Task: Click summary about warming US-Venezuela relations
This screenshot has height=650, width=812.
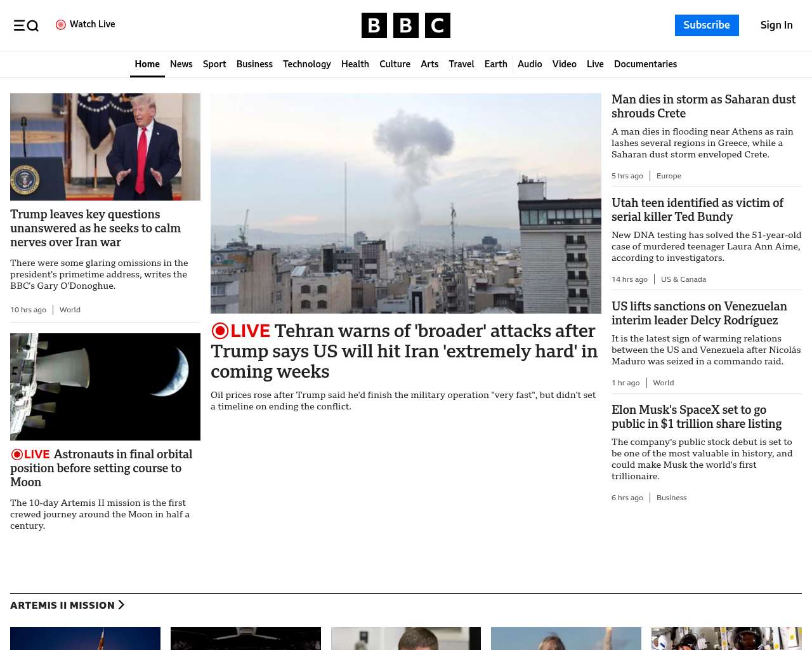Action: tap(706, 350)
